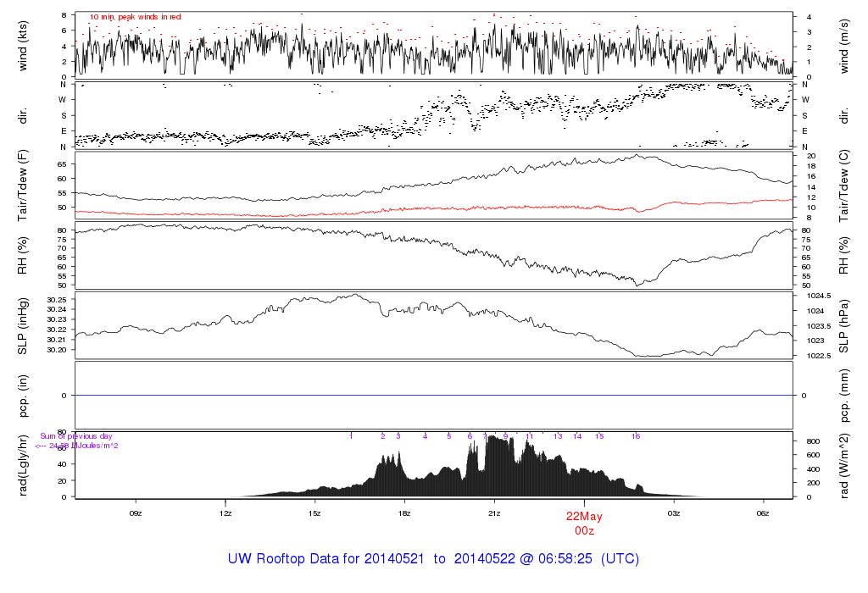Select the 'pcp. (mm)' axis label
Screen dimensions: 868x593
tap(843, 396)
